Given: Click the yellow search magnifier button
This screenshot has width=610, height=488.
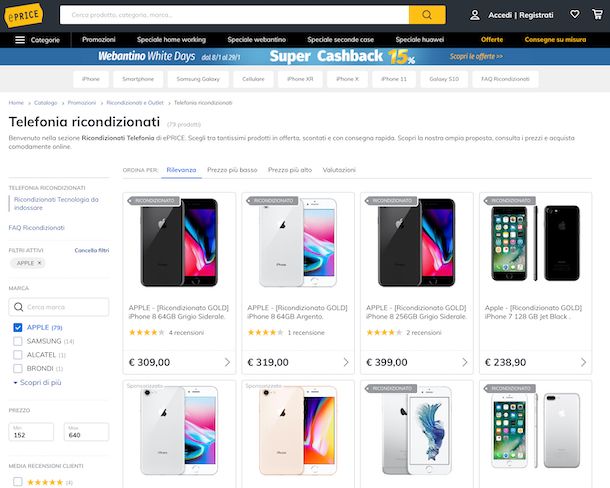Looking at the screenshot, I should [x=427, y=15].
